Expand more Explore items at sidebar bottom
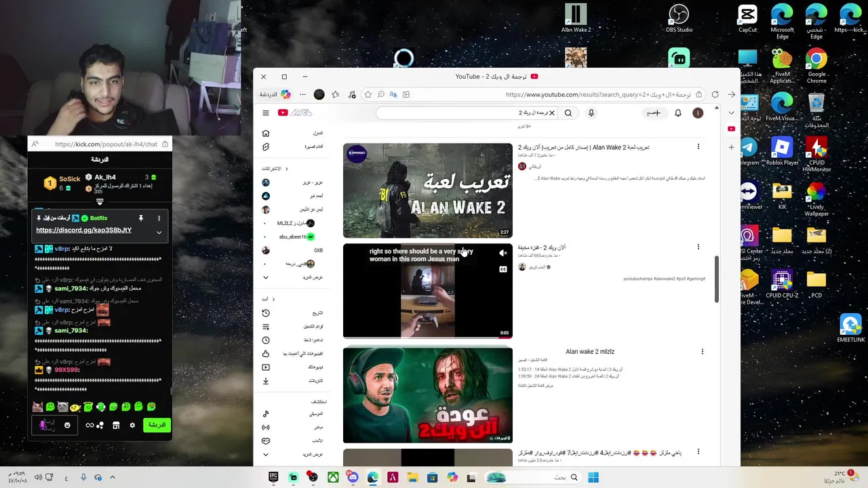 tap(293, 454)
